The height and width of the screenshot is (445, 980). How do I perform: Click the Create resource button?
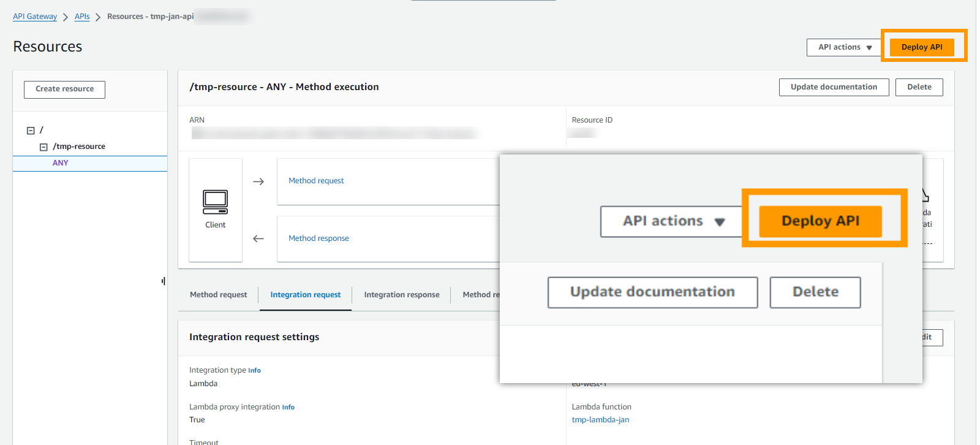[64, 89]
